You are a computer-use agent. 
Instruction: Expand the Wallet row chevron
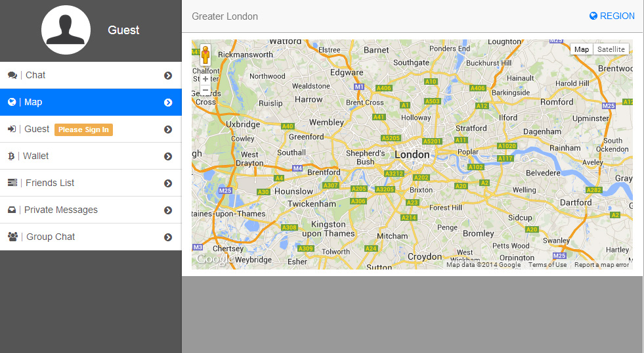click(168, 156)
